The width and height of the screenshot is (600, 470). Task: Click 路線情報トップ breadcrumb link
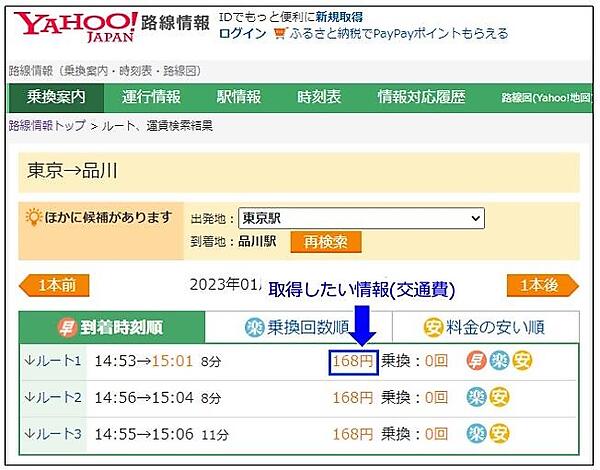(x=47, y=126)
